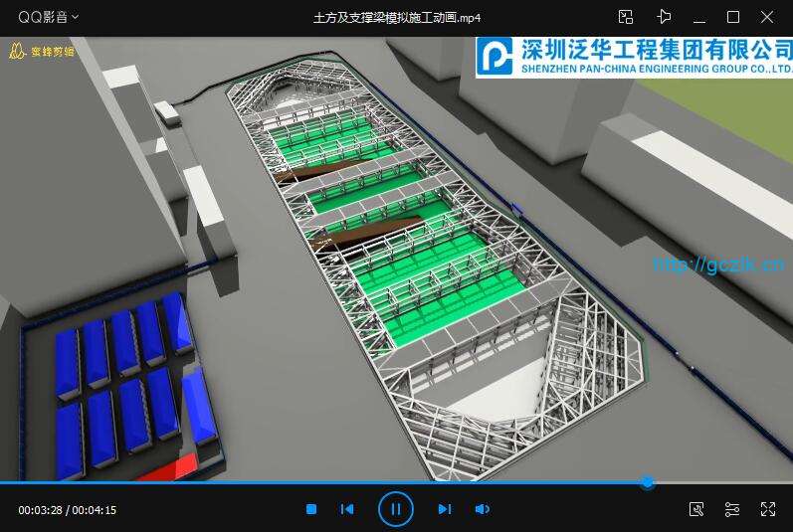Screen dimensions: 793x532
Task: Click the video title 土方及支撑梁模拟施工动画.mp4
Action: click(x=397, y=18)
